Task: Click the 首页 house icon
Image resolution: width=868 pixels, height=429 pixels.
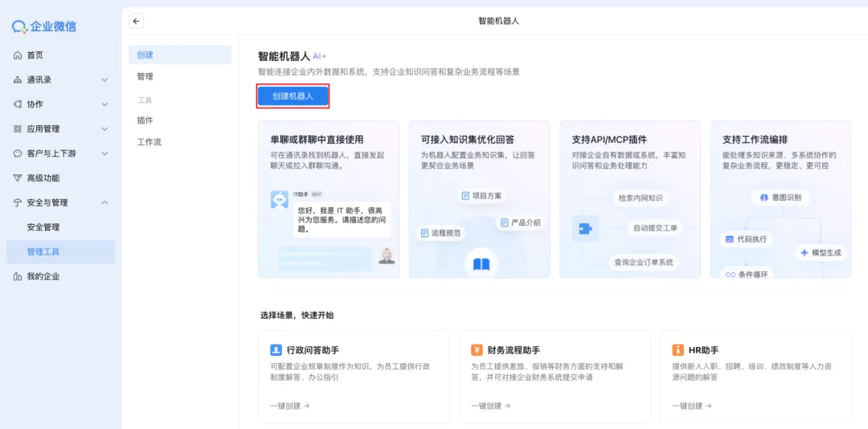Action: [x=17, y=55]
